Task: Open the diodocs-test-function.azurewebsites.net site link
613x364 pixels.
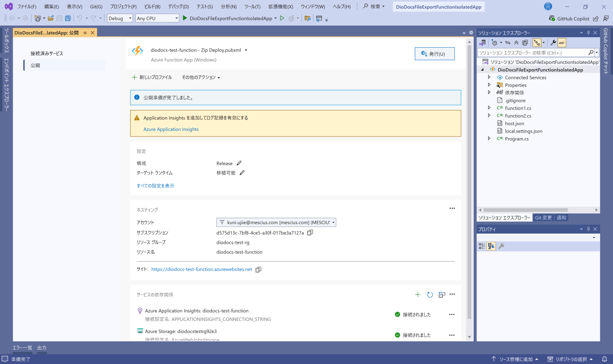Action: [202, 269]
